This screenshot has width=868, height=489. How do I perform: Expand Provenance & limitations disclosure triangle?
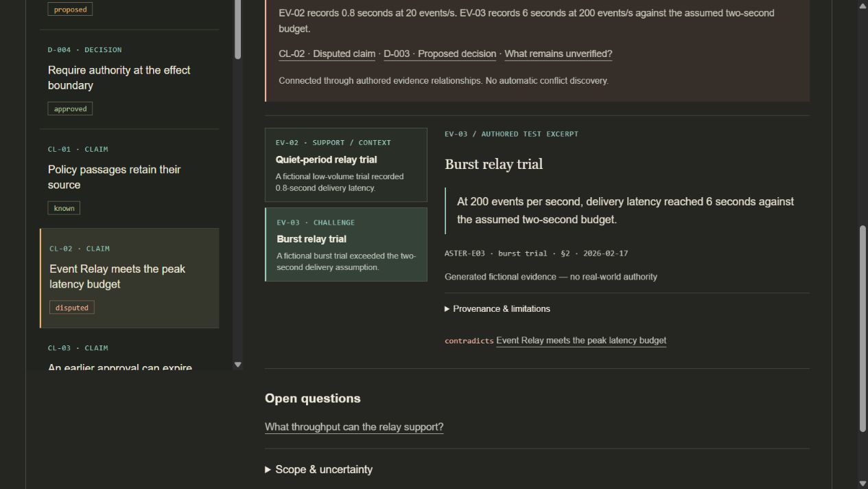497,309
